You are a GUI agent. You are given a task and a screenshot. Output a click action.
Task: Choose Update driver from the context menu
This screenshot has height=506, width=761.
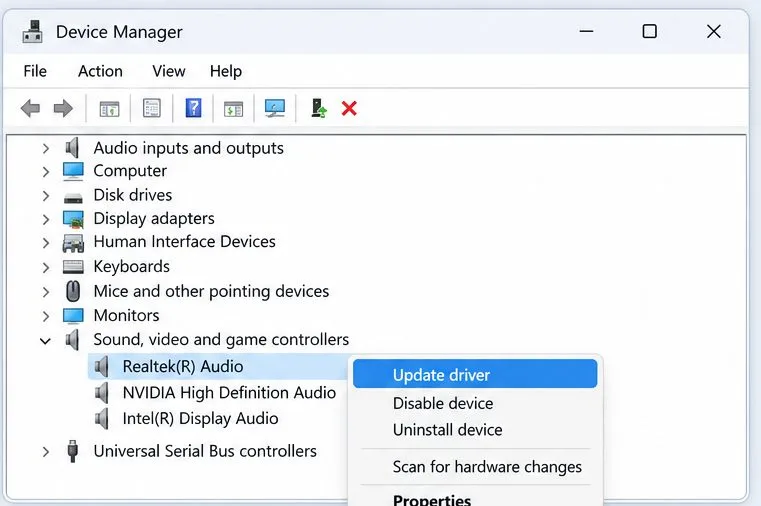[x=475, y=374]
